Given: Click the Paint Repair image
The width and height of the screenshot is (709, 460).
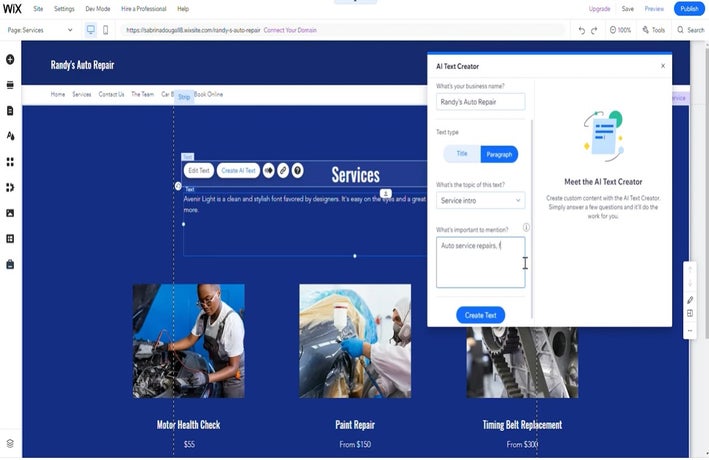Looking at the screenshot, I should point(355,341).
